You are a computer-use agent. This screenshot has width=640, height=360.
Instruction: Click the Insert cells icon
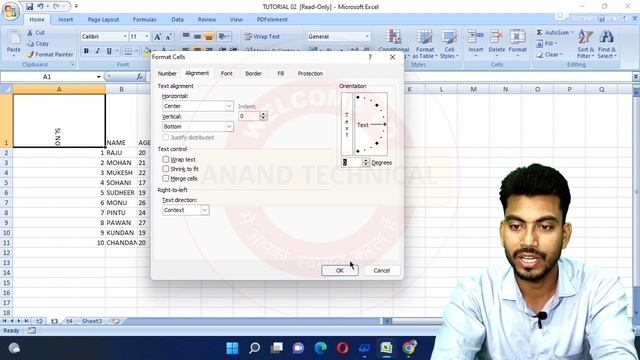pos(476,37)
